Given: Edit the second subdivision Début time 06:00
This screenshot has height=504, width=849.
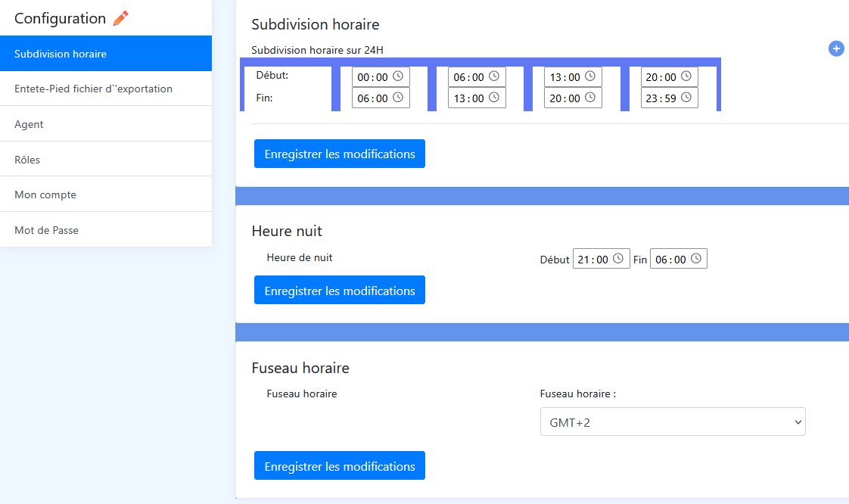Looking at the screenshot, I should click(x=477, y=77).
